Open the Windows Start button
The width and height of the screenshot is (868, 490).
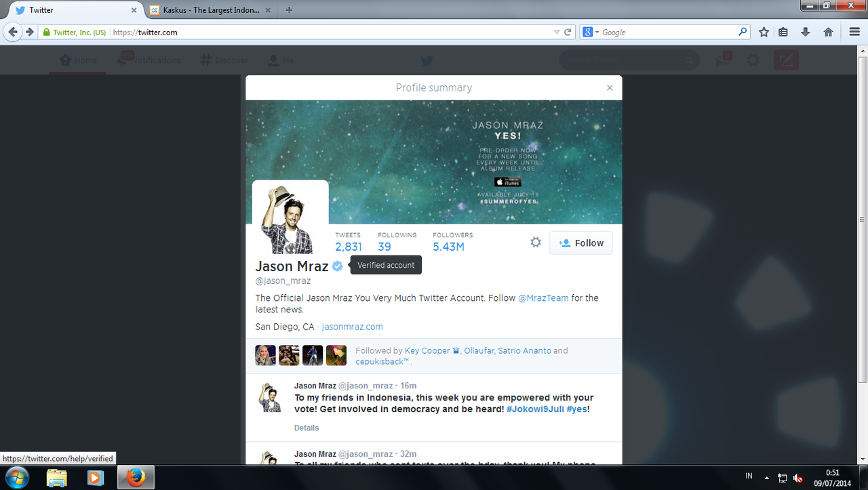point(16,477)
